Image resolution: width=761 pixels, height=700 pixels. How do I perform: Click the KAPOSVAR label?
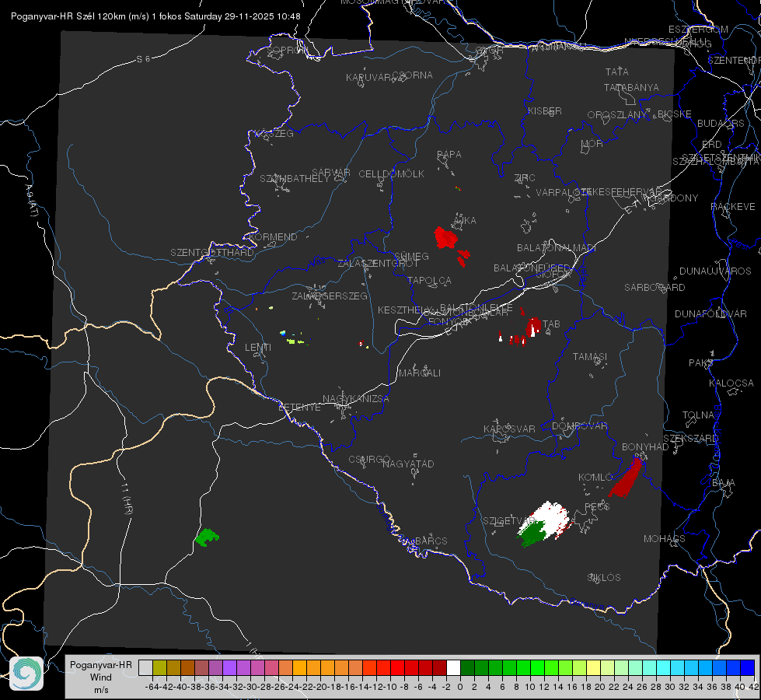click(509, 429)
